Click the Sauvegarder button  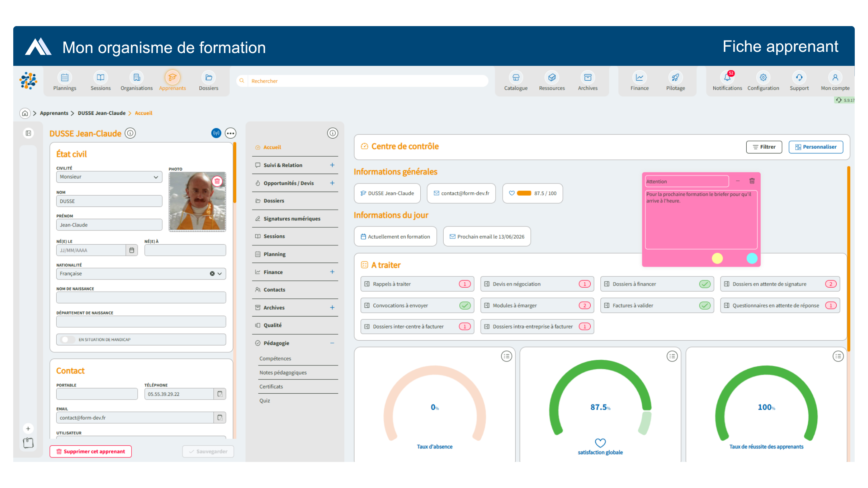pos(208,451)
